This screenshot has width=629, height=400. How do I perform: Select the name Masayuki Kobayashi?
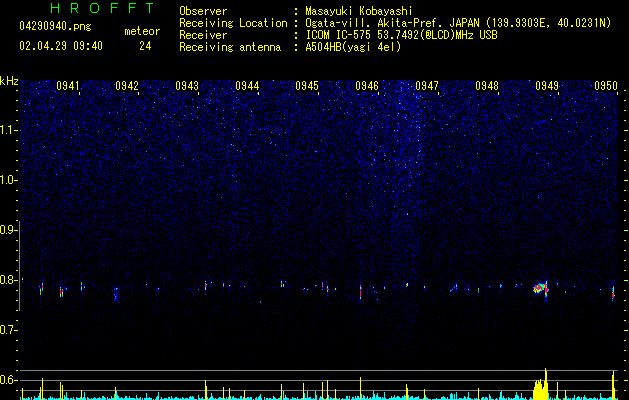coord(359,11)
